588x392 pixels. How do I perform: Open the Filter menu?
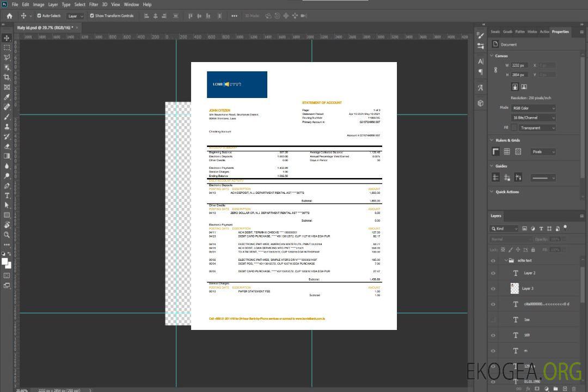[94, 4]
